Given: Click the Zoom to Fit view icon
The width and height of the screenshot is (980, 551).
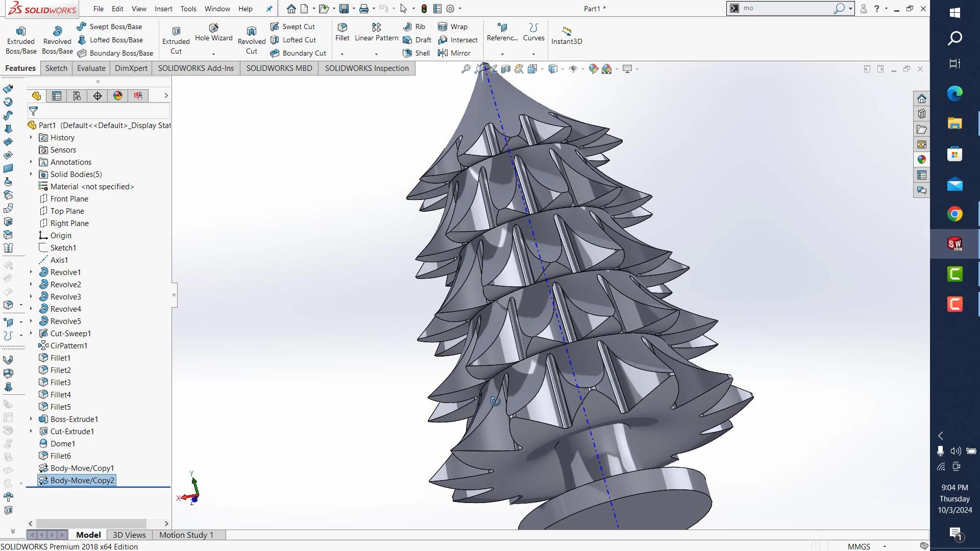Looking at the screenshot, I should point(466,69).
